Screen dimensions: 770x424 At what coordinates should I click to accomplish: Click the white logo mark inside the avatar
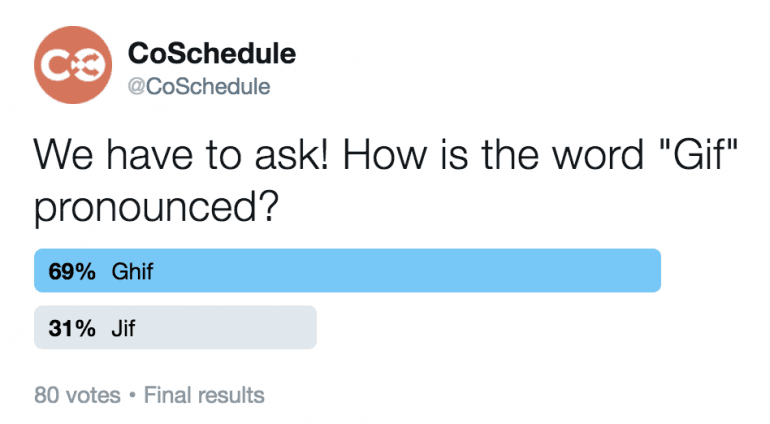(x=72, y=65)
